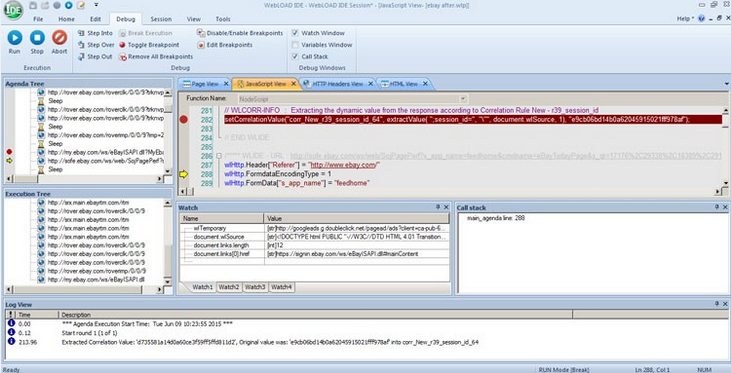Click the Execution Tree vertical scrollbar
The image size is (731, 373).
168,242
